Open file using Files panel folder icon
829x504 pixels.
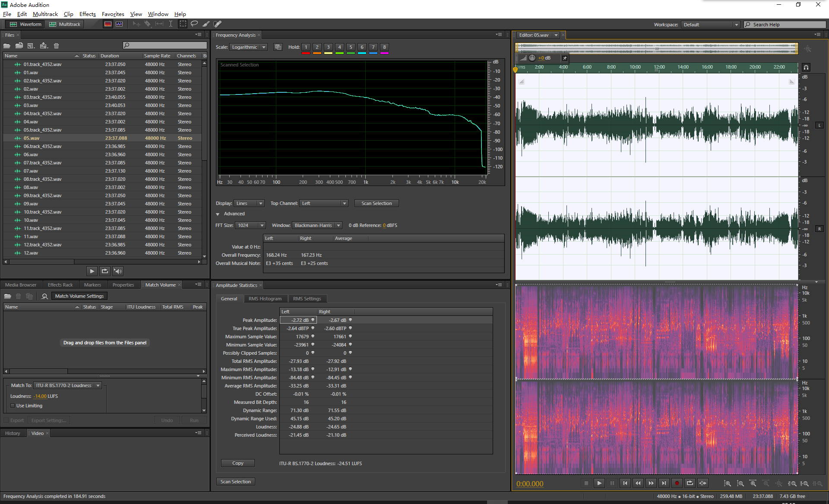tap(7, 46)
